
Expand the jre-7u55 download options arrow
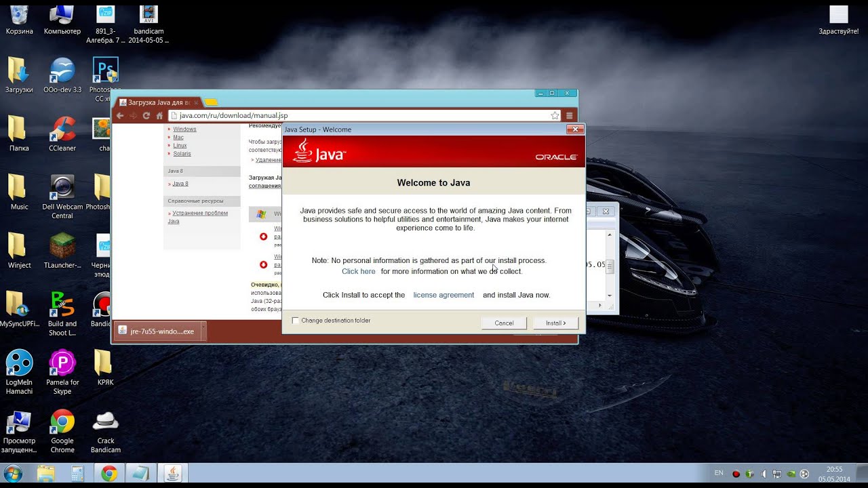203,331
